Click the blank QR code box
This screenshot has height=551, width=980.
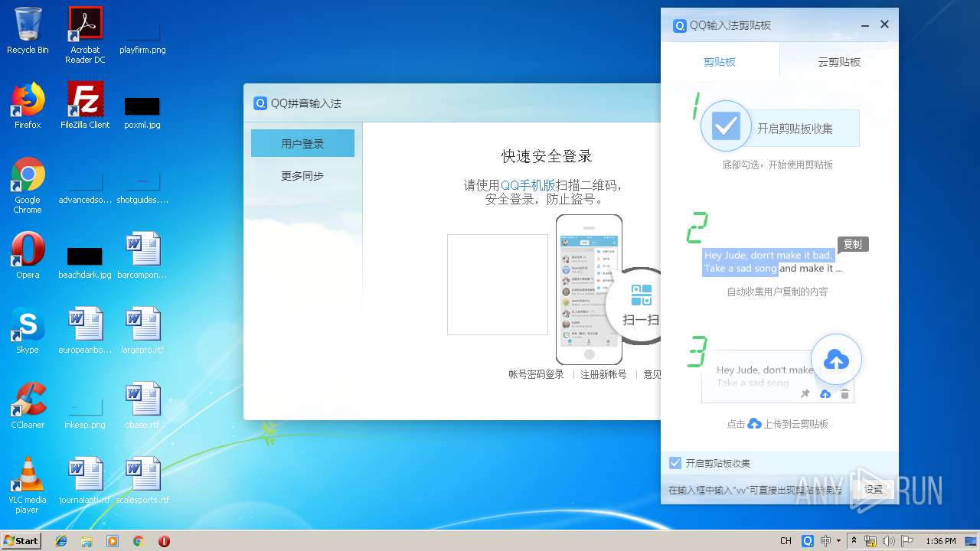[498, 285]
